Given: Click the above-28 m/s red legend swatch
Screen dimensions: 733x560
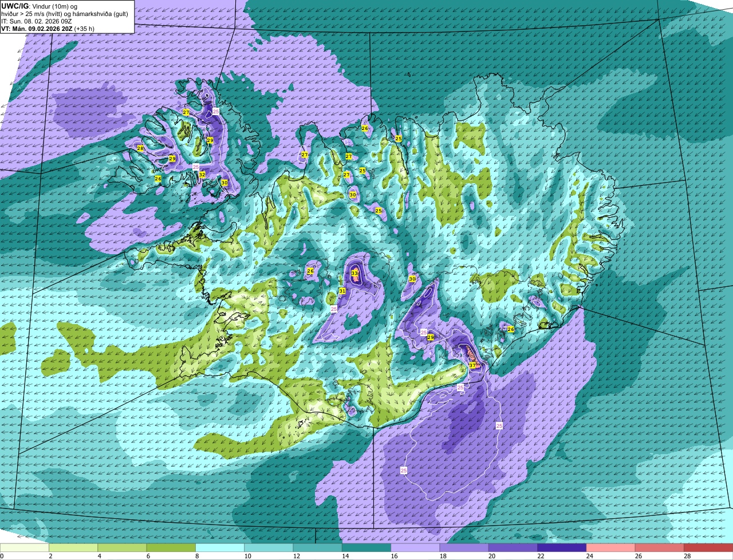Looking at the screenshot, I should click(x=708, y=547).
